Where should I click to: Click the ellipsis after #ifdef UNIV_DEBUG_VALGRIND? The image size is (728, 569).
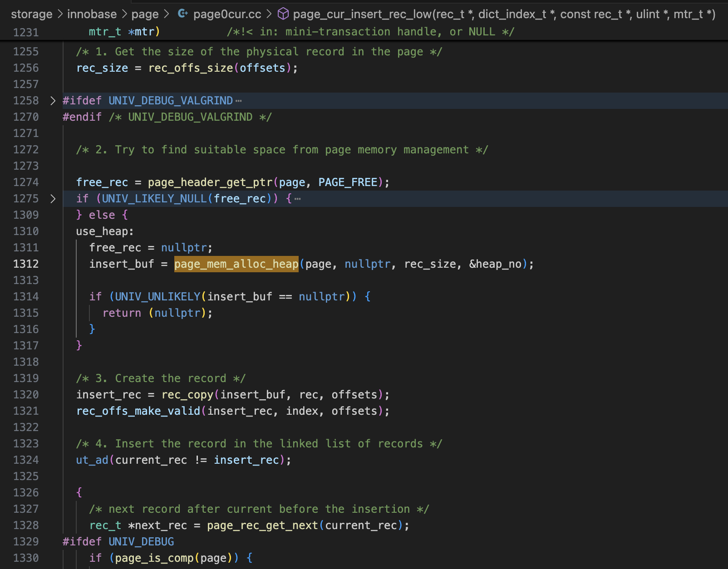pos(239,101)
